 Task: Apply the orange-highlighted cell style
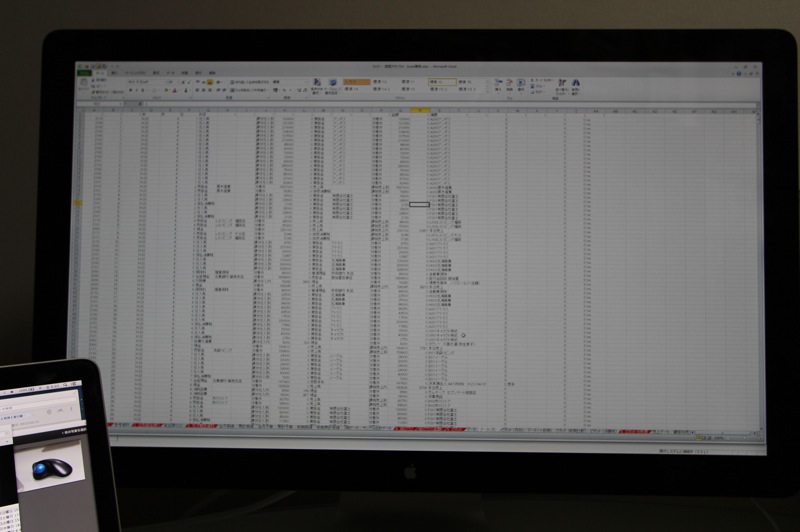357,82
